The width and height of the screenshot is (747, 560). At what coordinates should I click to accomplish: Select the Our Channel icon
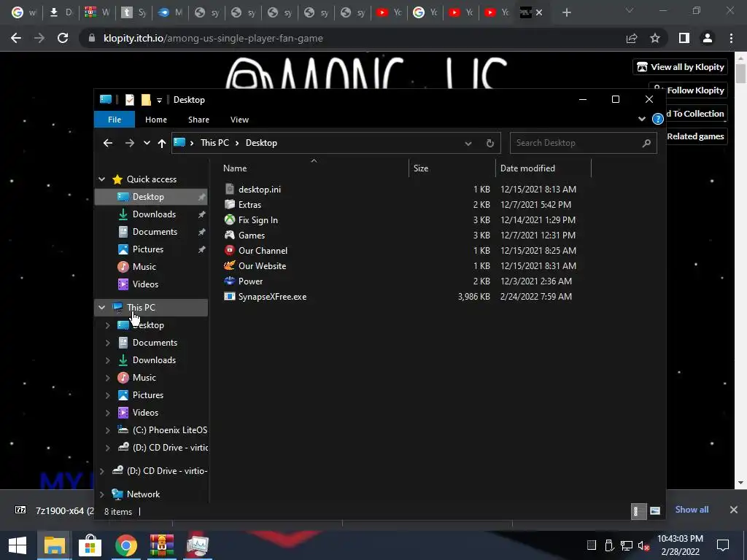click(230, 250)
